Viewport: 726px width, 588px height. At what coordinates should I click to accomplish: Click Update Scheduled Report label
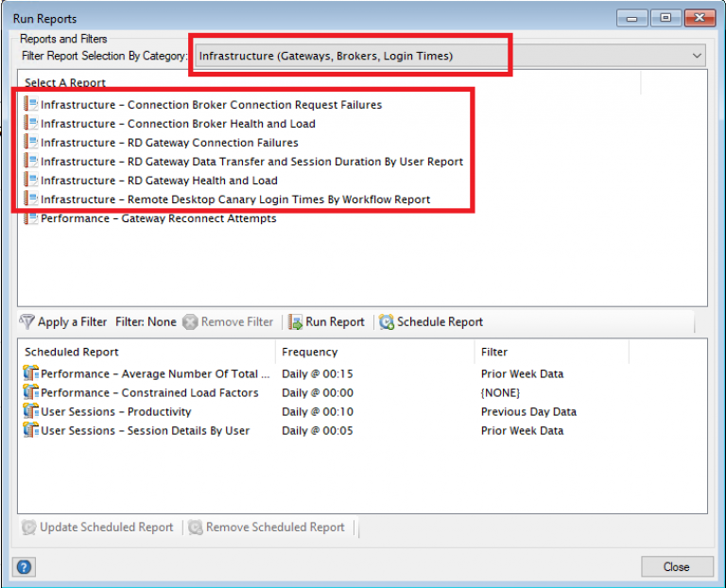click(x=107, y=527)
